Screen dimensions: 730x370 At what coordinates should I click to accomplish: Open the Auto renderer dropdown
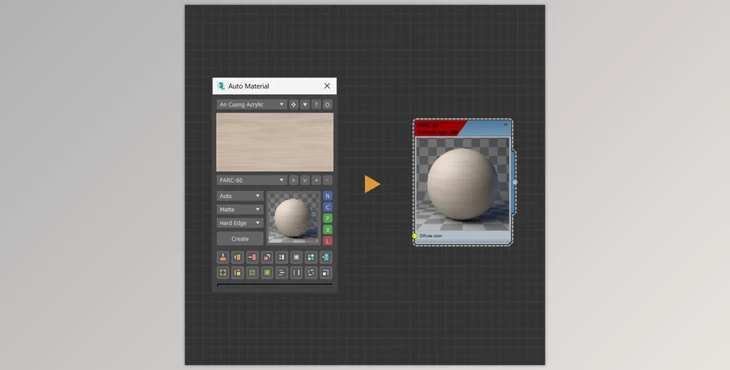click(240, 196)
